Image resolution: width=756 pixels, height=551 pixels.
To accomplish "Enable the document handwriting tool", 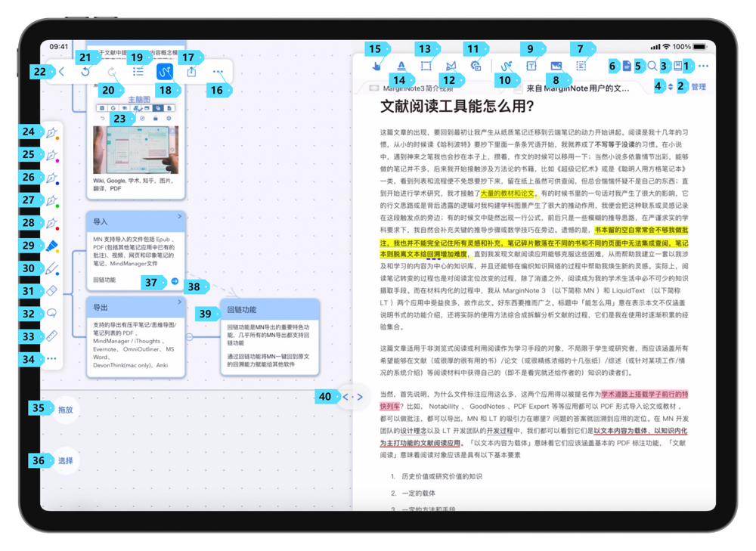I will click(x=506, y=66).
